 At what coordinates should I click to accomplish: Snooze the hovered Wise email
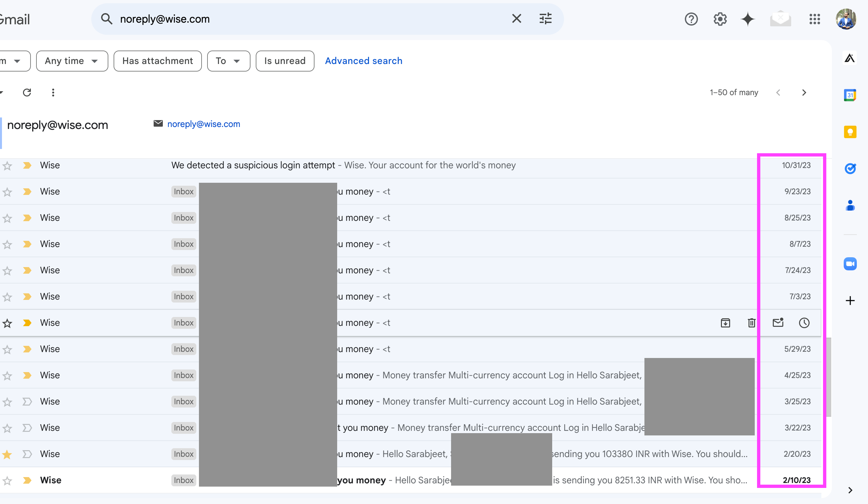[804, 323]
